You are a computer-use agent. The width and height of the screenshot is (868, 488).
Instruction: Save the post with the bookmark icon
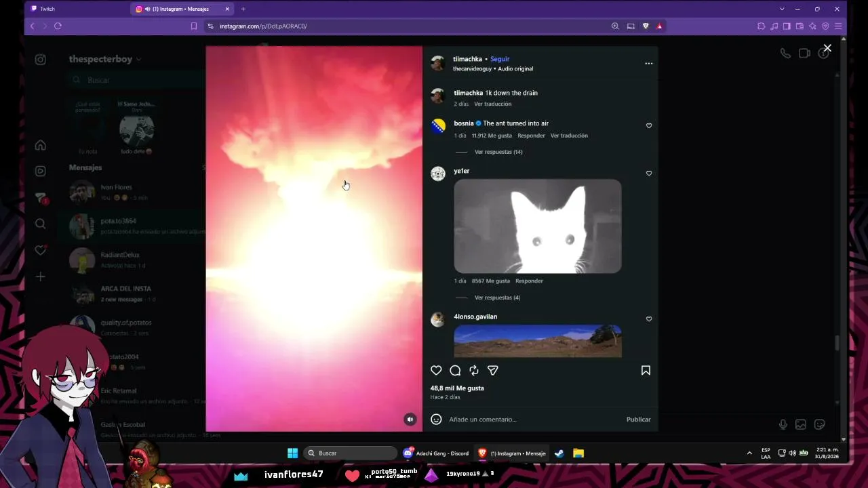(646, 370)
